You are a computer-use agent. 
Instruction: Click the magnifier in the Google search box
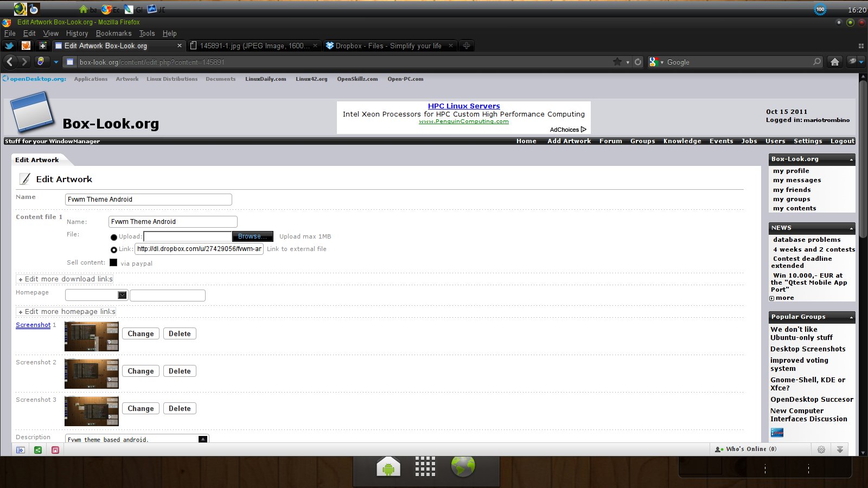[817, 62]
